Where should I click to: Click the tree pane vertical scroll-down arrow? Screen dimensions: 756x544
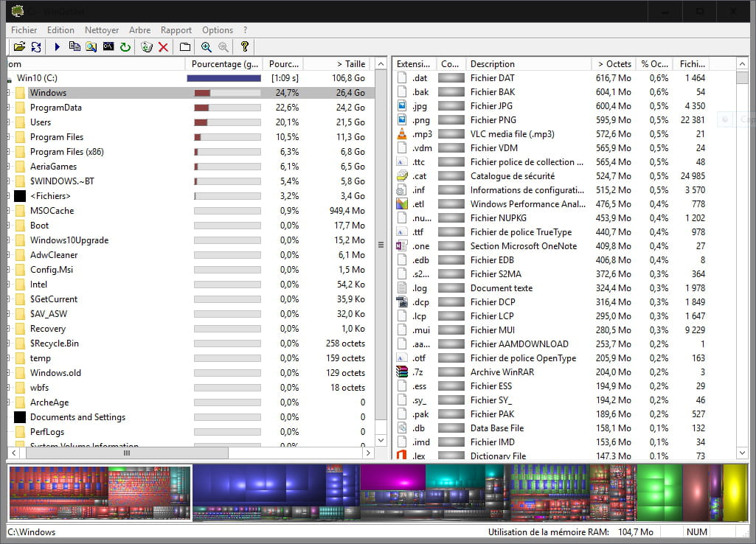(381, 440)
